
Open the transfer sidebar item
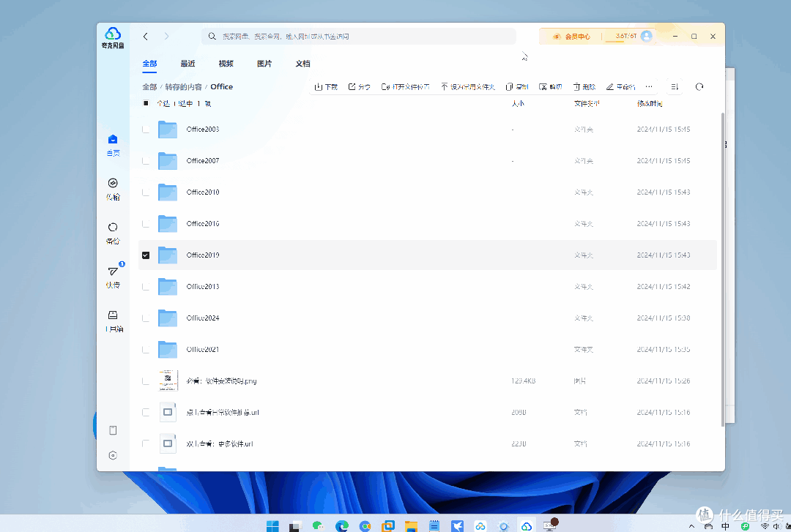[113, 189]
